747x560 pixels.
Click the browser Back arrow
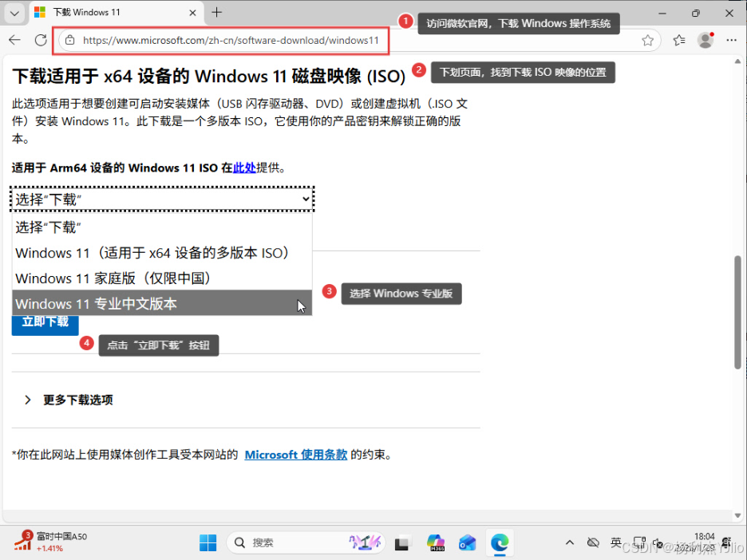(x=15, y=40)
